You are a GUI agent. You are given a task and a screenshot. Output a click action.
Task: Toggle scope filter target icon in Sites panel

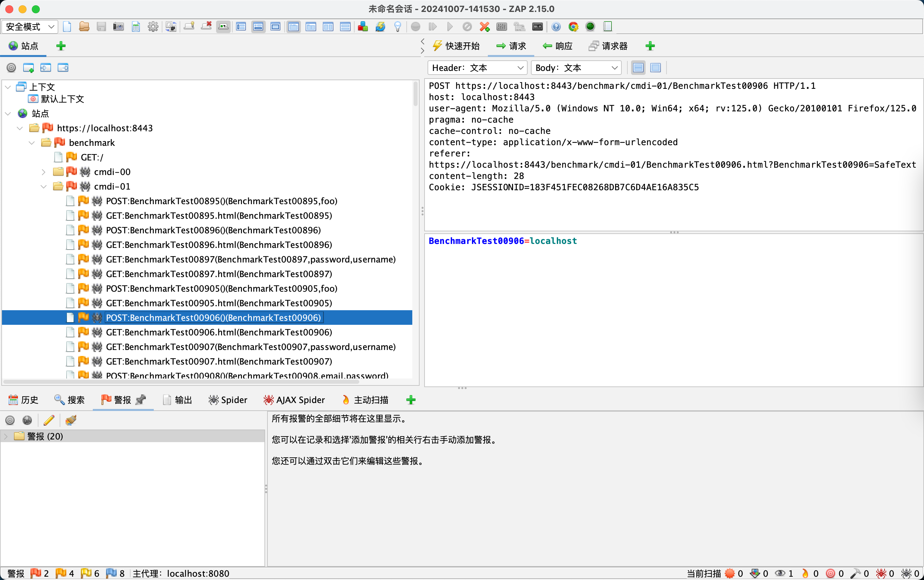click(x=12, y=68)
